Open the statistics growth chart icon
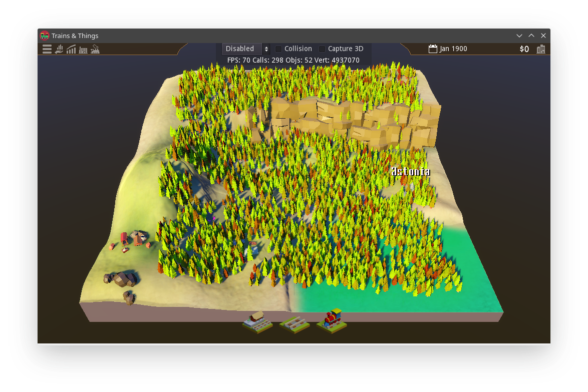Viewport: 588px width, 392px height. pos(71,49)
